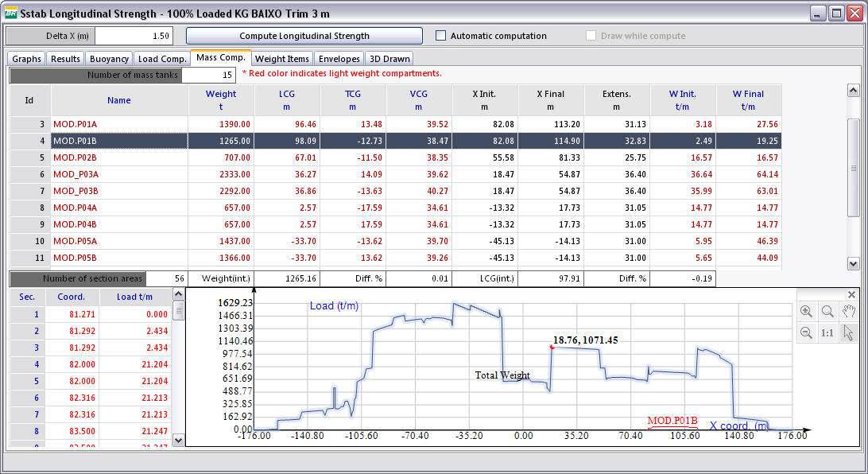Screen dimensions: 868x474
Task: Click the LCG(int.) value 97.91
Action: pyautogui.click(x=550, y=278)
